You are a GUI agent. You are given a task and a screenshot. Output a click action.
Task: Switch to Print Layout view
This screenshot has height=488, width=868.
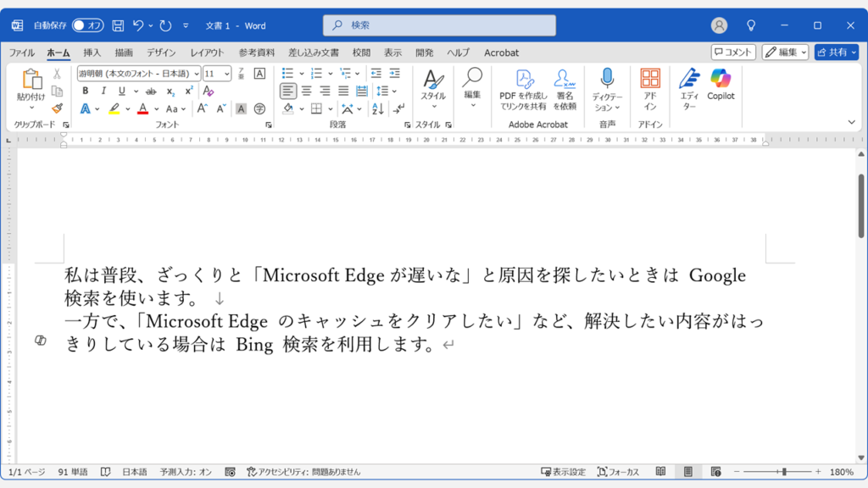click(688, 471)
